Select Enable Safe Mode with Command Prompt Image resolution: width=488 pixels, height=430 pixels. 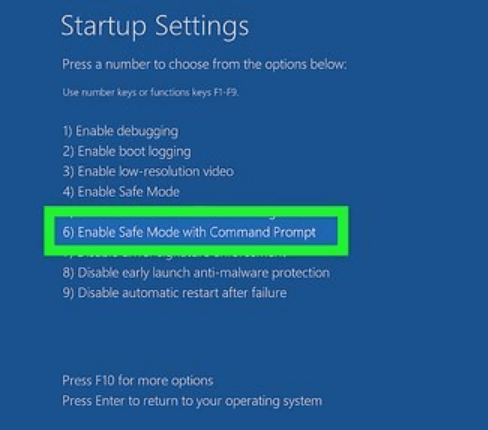[x=189, y=232]
